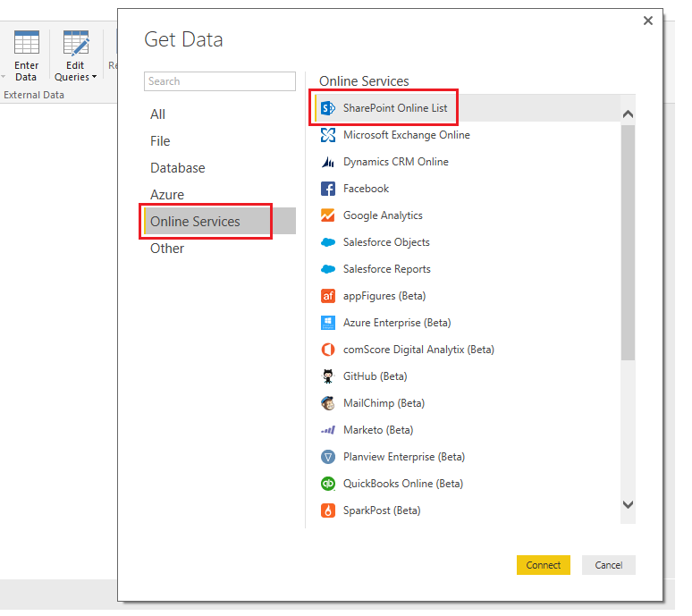Expand the Edit Queries dropdown arrow
Image resolution: width=692 pixels, height=616 pixels.
click(94, 77)
